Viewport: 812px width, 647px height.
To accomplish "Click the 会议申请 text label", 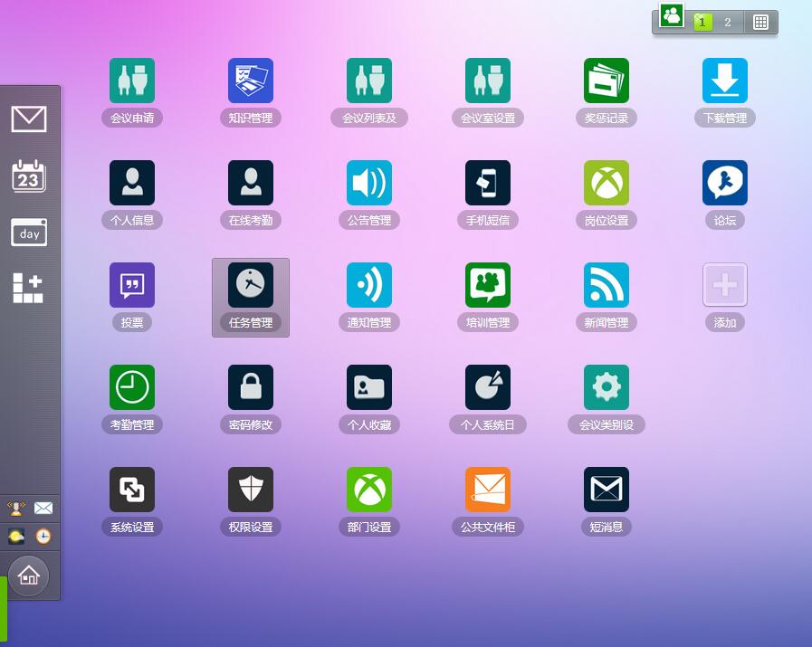I will [x=132, y=118].
